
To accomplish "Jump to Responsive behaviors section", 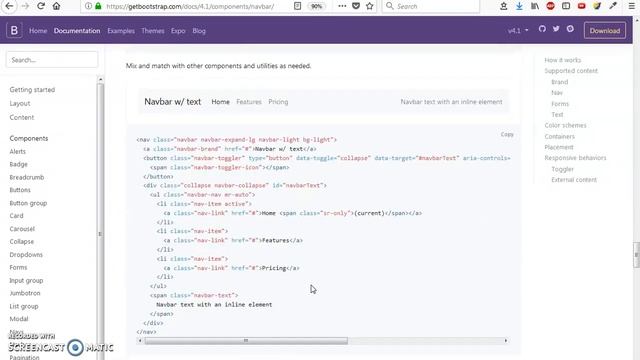I will tap(575, 158).
